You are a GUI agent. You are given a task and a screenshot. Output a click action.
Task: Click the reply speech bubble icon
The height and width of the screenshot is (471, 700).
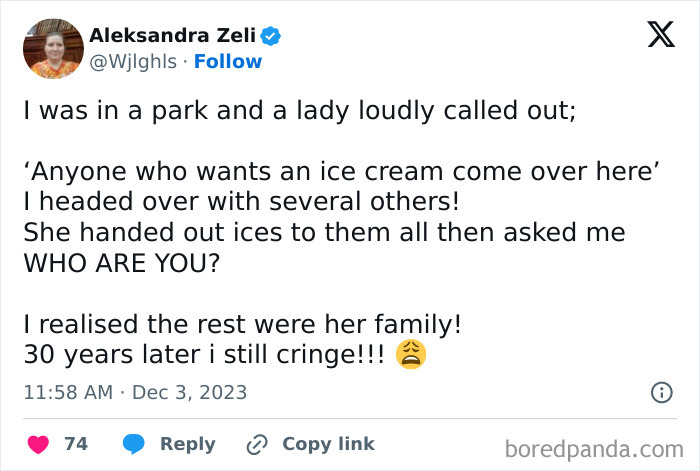point(135,444)
